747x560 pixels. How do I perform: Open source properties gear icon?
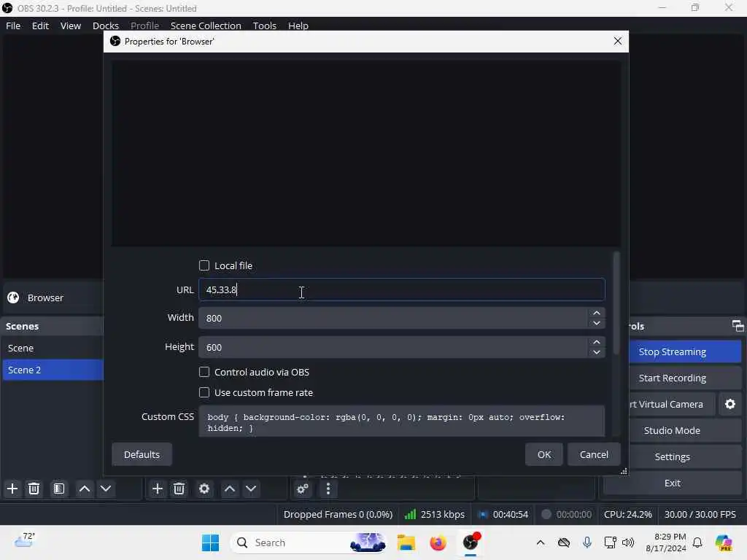pos(204,489)
